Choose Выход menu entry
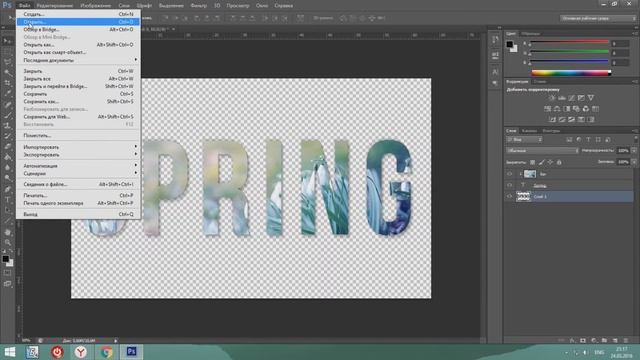640x360 pixels. pos(78,214)
